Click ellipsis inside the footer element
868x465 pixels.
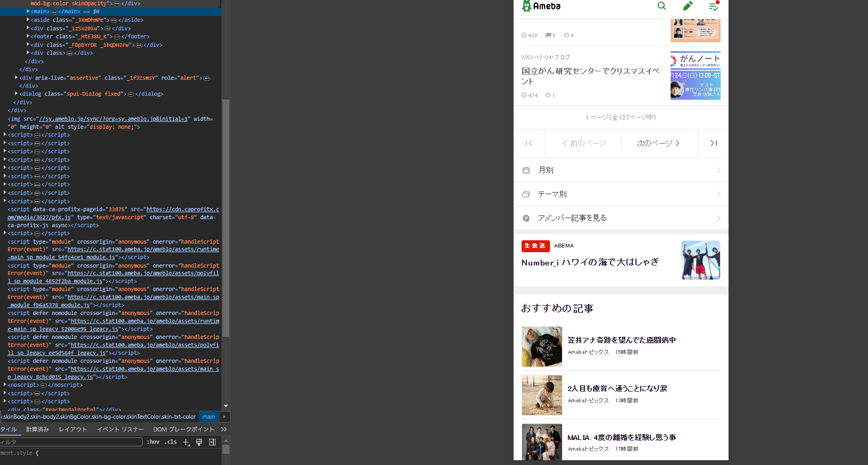[117, 37]
